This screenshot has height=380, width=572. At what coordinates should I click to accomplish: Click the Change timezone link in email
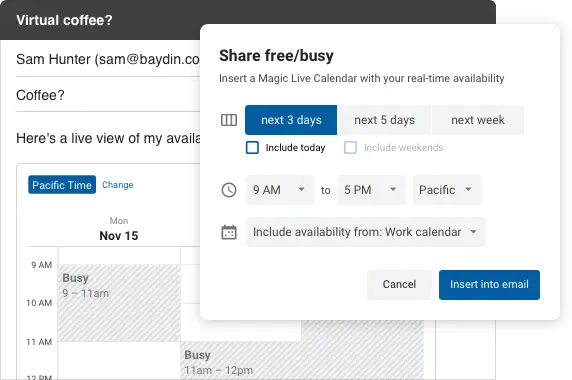pyautogui.click(x=117, y=185)
